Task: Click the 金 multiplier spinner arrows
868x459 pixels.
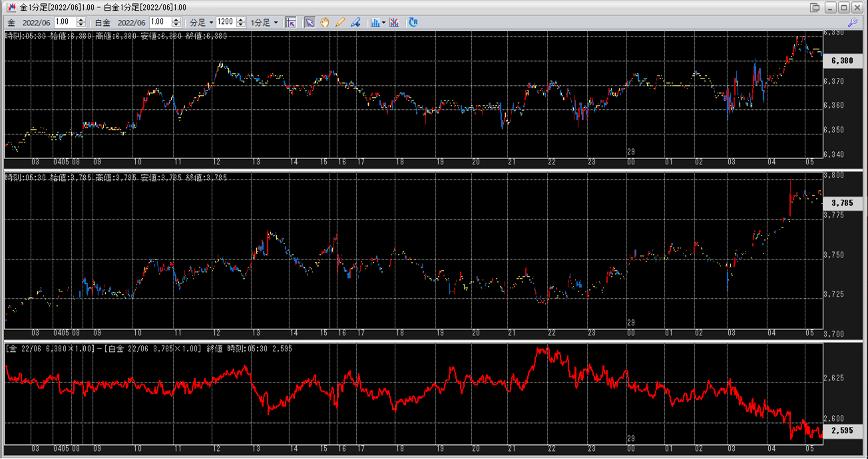Action: pos(81,22)
